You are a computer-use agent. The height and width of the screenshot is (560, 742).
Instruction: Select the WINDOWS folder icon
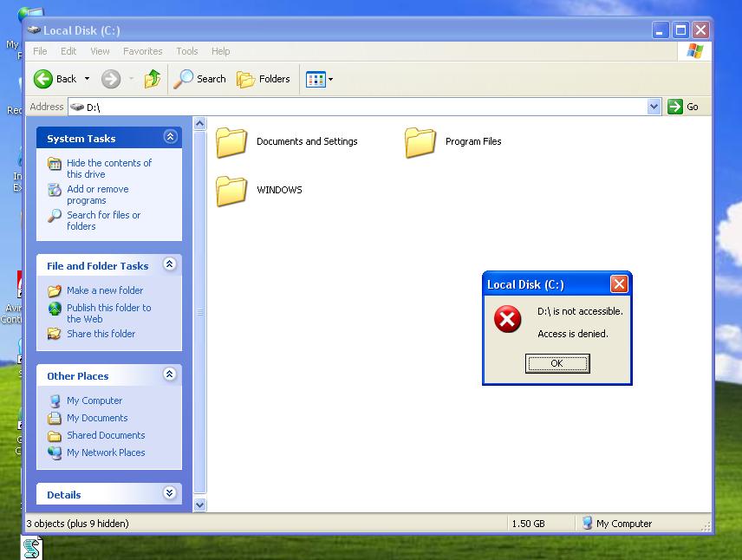pos(231,191)
